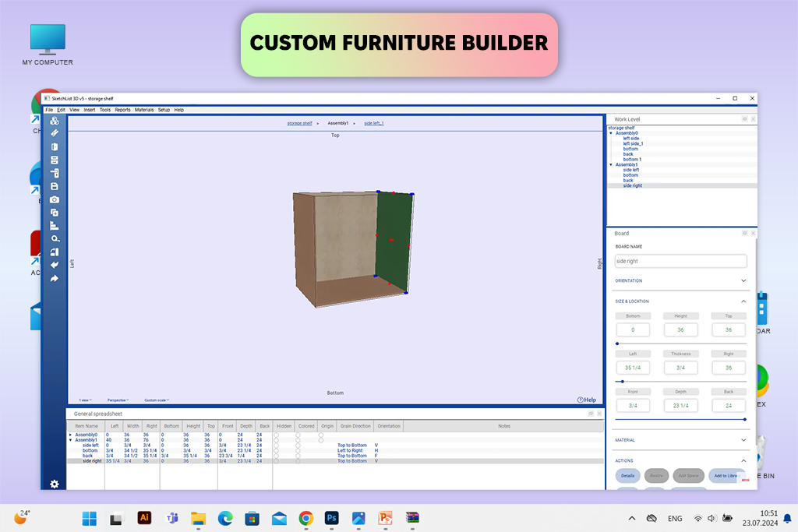This screenshot has width=798, height=532.
Task: Toggle Hidden for Assembly0 row
Action: pyautogui.click(x=277, y=435)
